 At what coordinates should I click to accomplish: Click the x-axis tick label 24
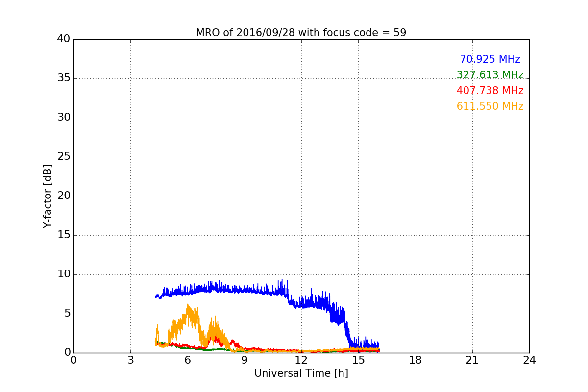(x=529, y=360)
